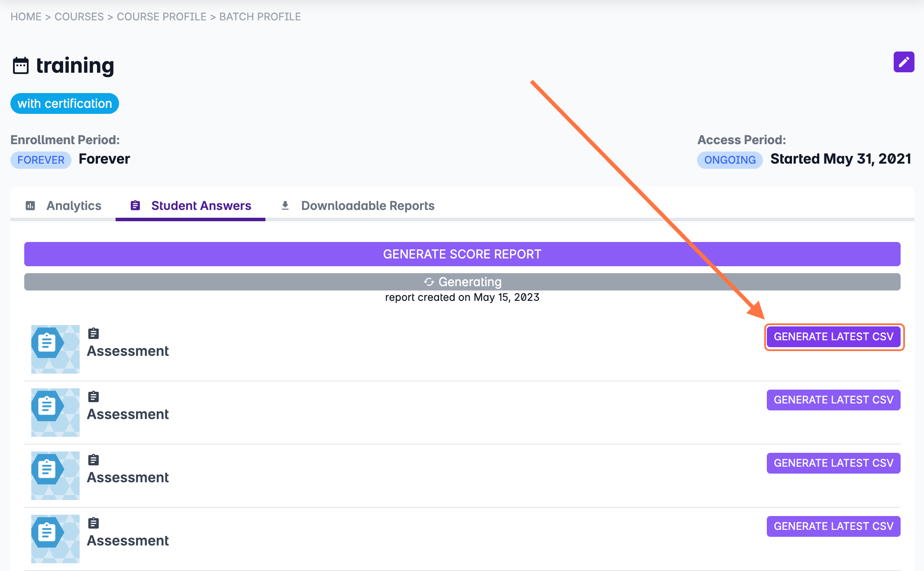The image size is (924, 571).
Task: Generate latest CSV for second Assessment
Action: click(834, 400)
